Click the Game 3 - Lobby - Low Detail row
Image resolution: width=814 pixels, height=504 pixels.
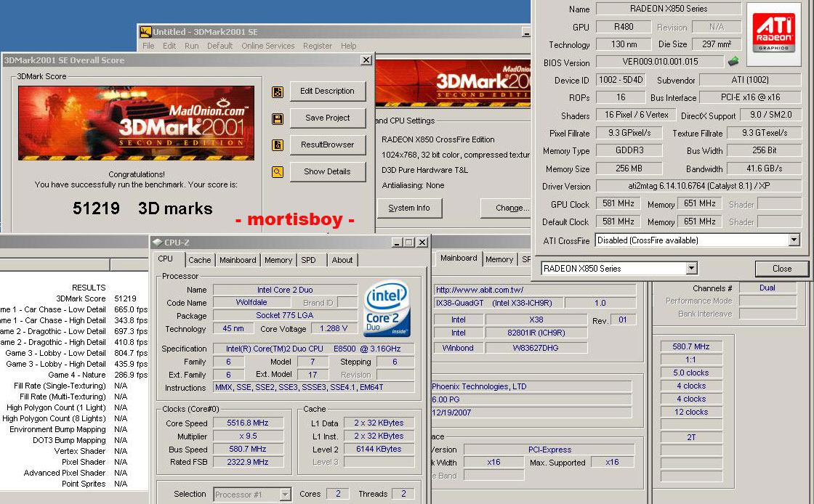click(76, 353)
